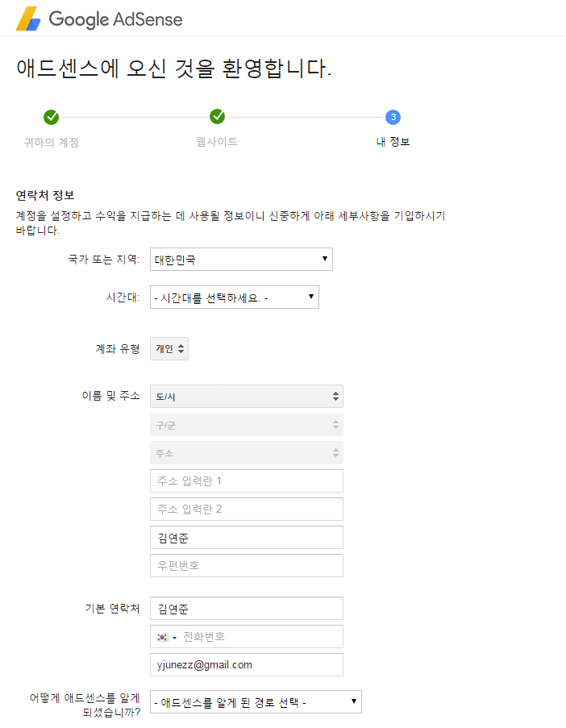Click the 시간대 label

tap(123, 297)
